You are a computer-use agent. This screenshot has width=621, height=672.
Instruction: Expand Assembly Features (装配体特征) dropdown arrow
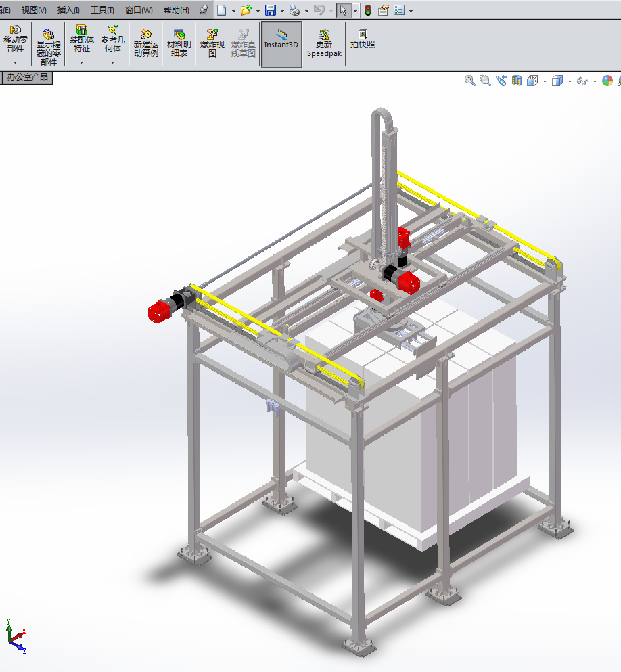(81, 62)
